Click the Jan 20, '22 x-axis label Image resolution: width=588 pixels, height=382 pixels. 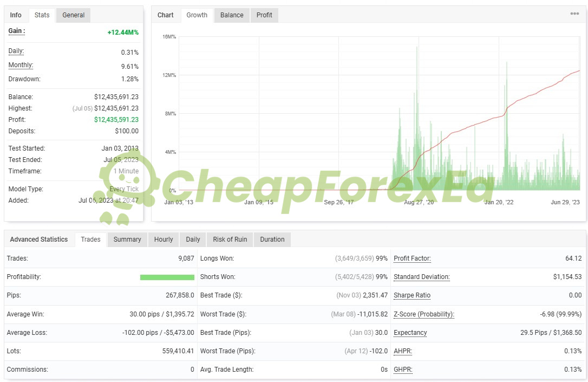point(499,202)
